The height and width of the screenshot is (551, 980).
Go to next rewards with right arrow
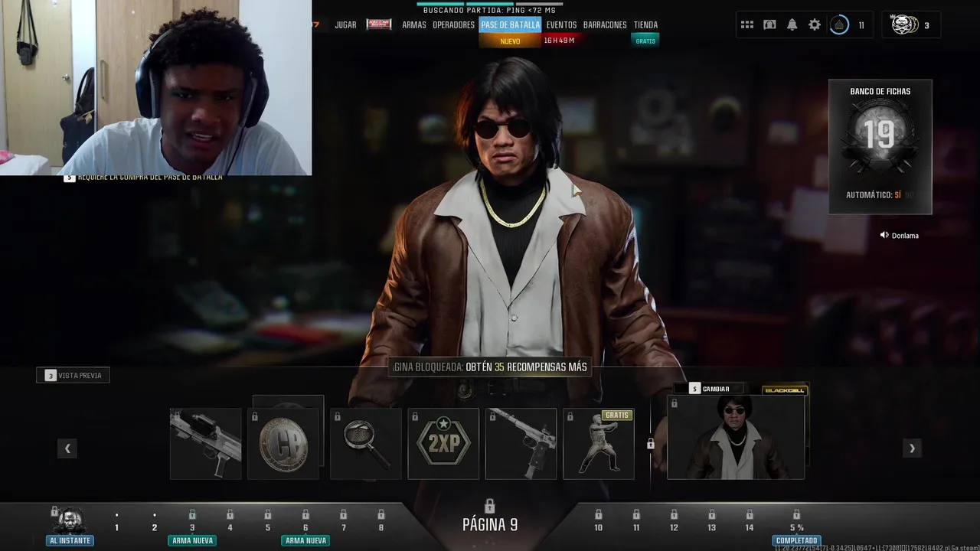912,448
